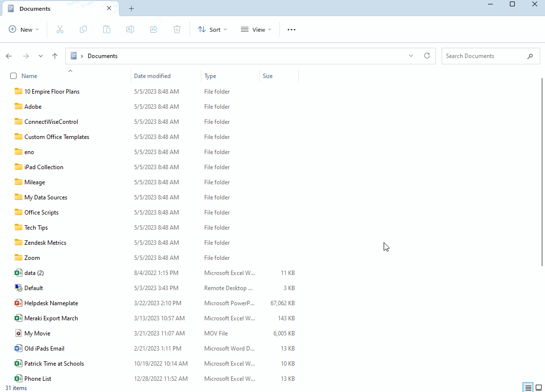
Task: Refresh the Documents folder view
Action: tap(427, 56)
